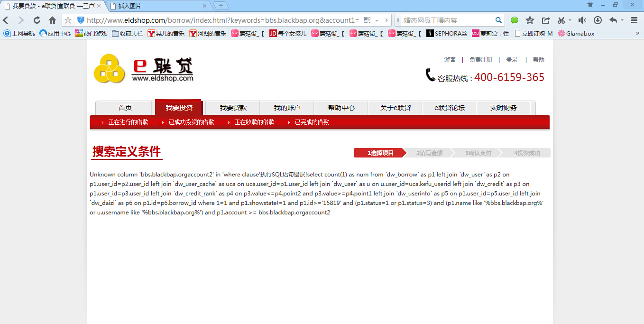
Task: Click the 游客 link
Action: (x=450, y=60)
